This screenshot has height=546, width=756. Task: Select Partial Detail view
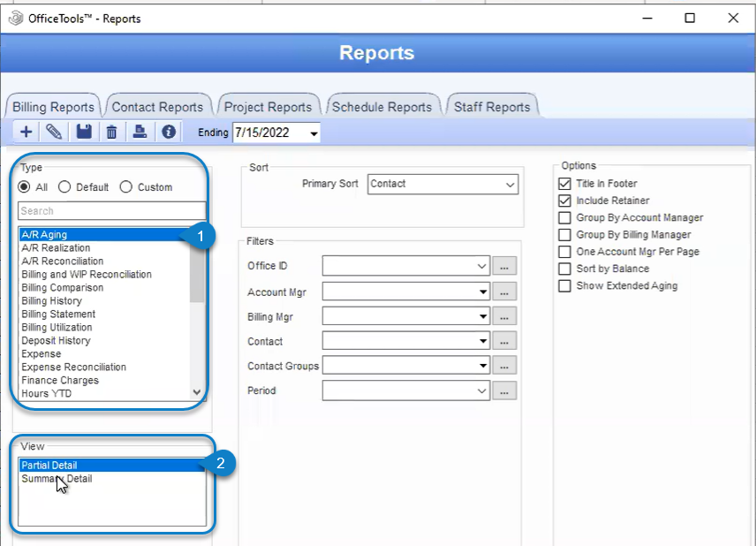point(112,465)
